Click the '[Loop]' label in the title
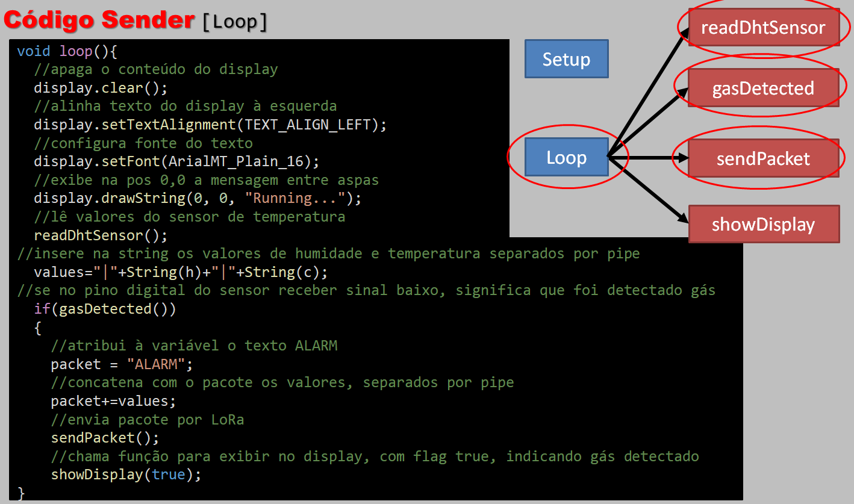The image size is (854, 504). click(234, 20)
